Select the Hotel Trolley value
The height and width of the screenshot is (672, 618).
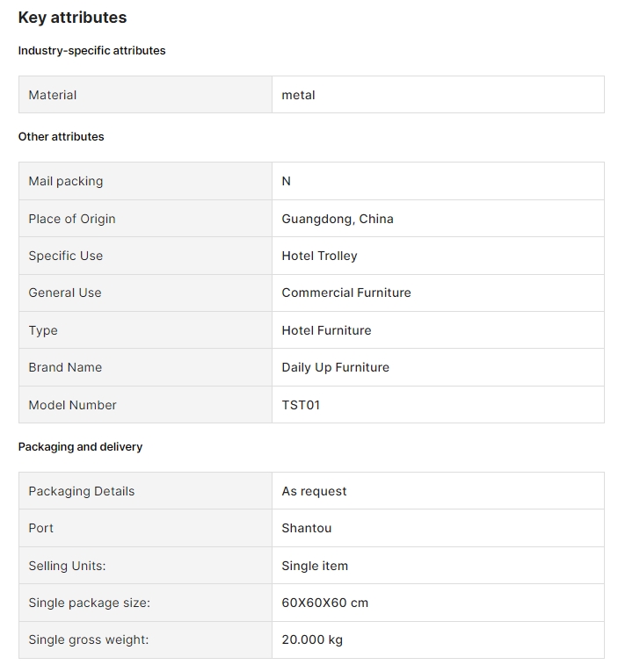[x=319, y=256]
